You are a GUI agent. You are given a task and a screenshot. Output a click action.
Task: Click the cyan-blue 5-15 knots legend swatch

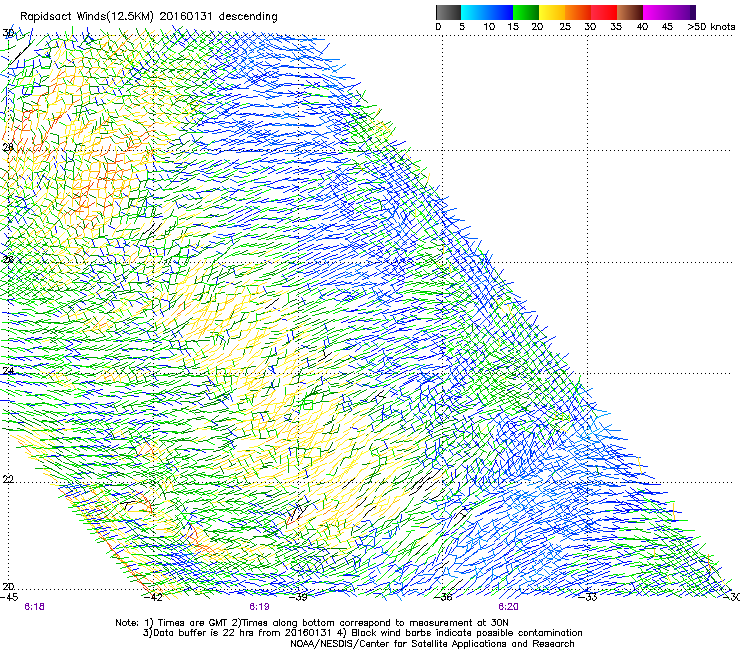pos(487,12)
